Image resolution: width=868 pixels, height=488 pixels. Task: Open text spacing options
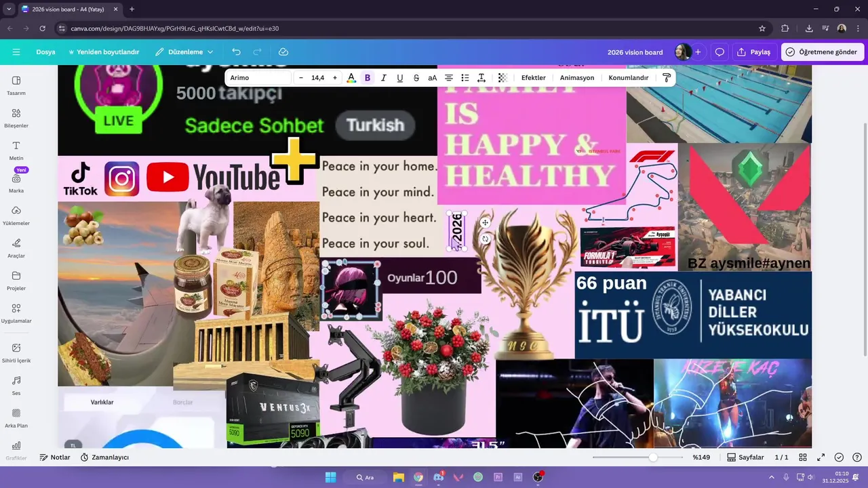click(x=481, y=78)
